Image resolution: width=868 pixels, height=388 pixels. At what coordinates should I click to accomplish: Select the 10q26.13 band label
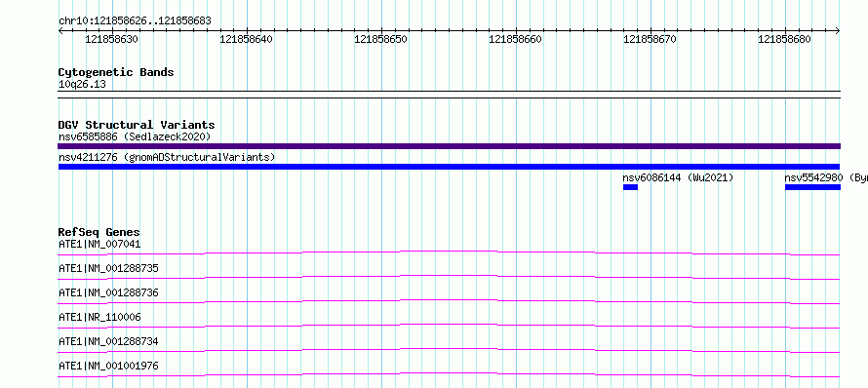click(82, 85)
